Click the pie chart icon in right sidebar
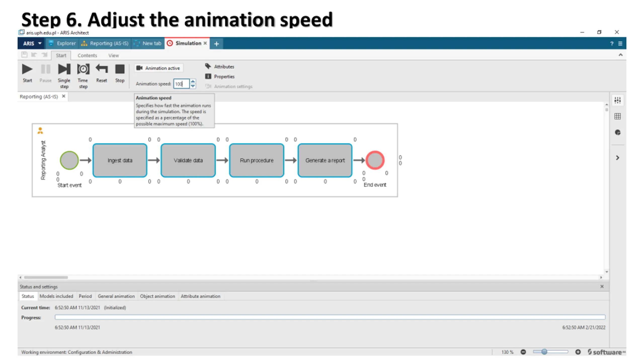Image resolution: width=644 pixels, height=362 pixels. tap(618, 132)
